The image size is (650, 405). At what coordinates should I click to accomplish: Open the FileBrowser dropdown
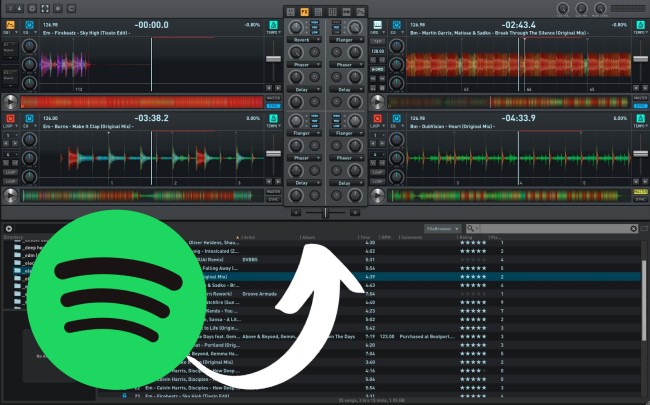coord(443,228)
